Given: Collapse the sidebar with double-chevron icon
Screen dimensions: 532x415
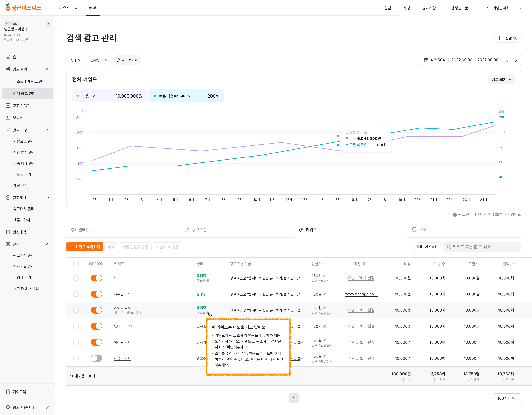Looking at the screenshot, I should (x=48, y=24).
